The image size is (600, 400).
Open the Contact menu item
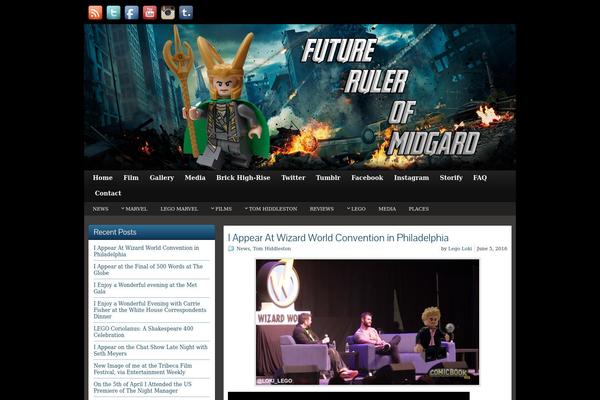pyautogui.click(x=108, y=193)
